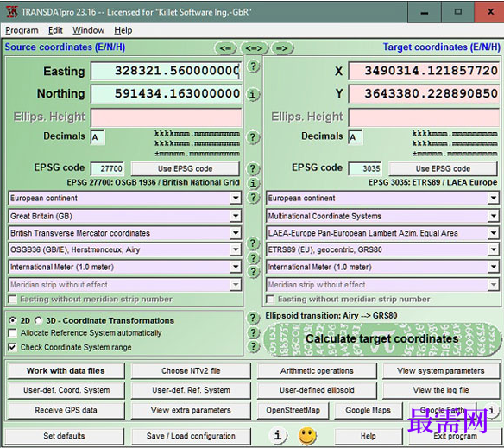The image size is (504, 448).
Task: Open help icon beside Easting field
Action: pos(253,66)
